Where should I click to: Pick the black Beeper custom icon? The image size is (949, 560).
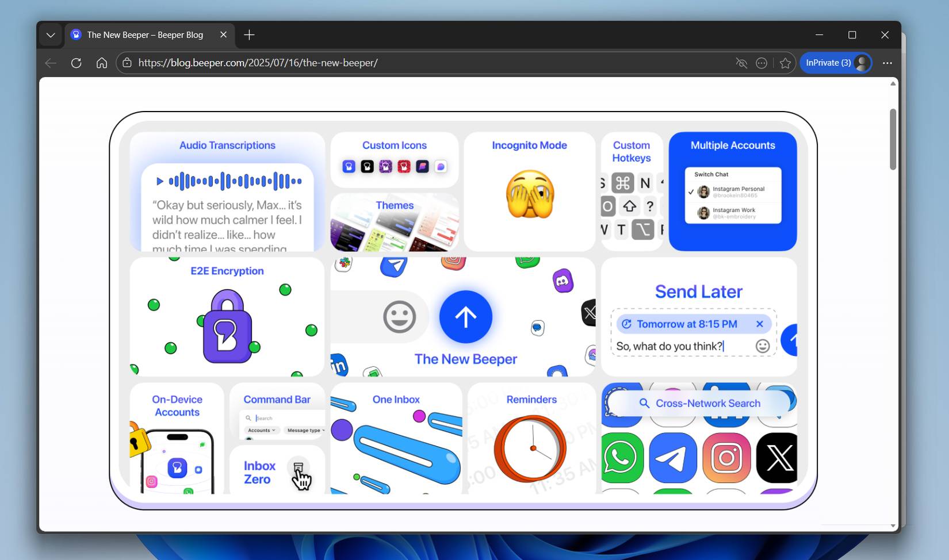pos(368,166)
